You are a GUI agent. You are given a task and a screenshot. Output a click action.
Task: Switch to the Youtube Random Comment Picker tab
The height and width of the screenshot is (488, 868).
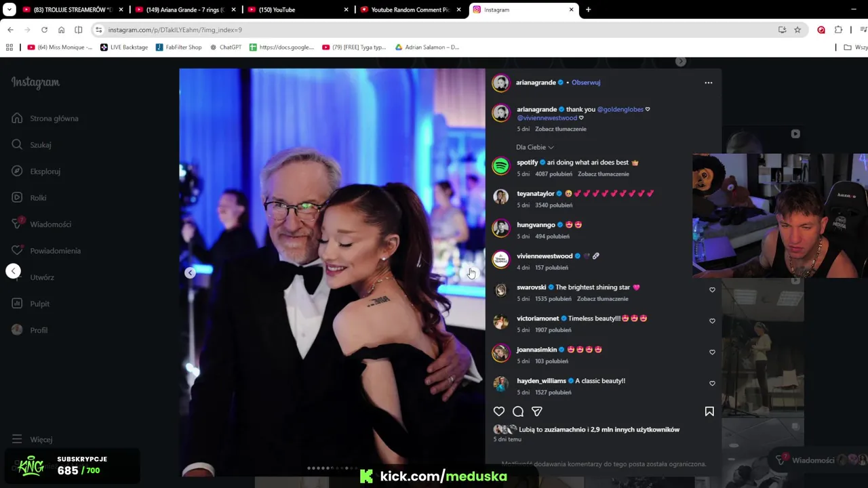(410, 9)
